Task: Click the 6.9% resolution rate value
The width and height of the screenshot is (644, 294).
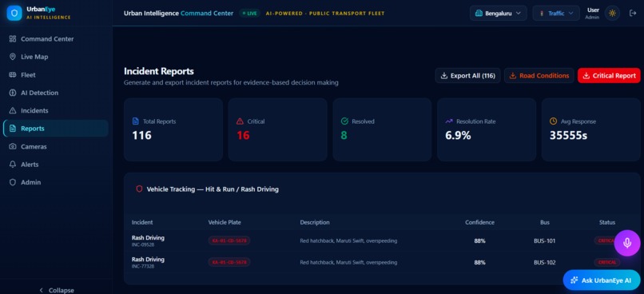Action: point(458,135)
